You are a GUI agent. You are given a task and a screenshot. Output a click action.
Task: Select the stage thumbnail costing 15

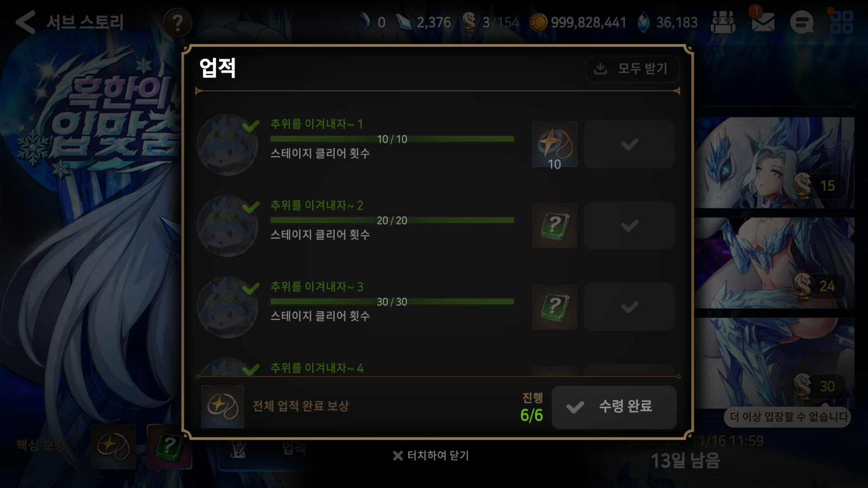pos(775,163)
